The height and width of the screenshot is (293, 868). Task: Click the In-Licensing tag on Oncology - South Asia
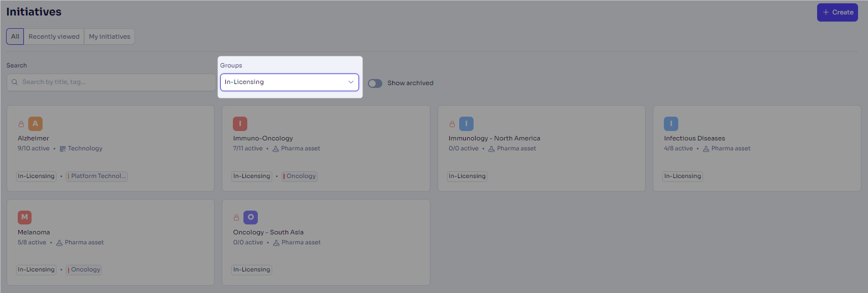(252, 270)
